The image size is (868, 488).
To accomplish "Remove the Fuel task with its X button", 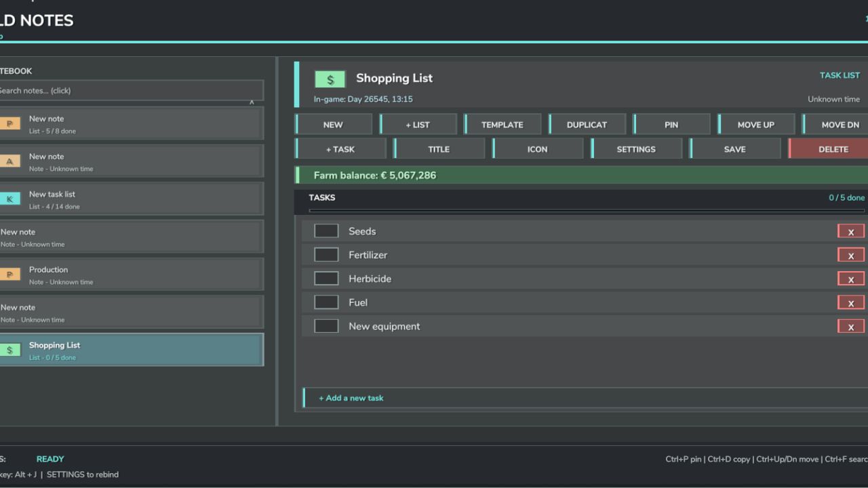I will [x=851, y=302].
